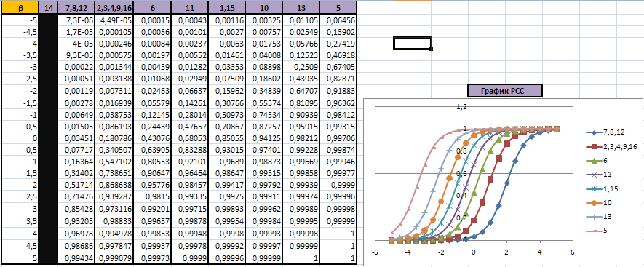The height and width of the screenshot is (267, 644).
Task: Click the black filled cell under column 14
Action: (49, 140)
